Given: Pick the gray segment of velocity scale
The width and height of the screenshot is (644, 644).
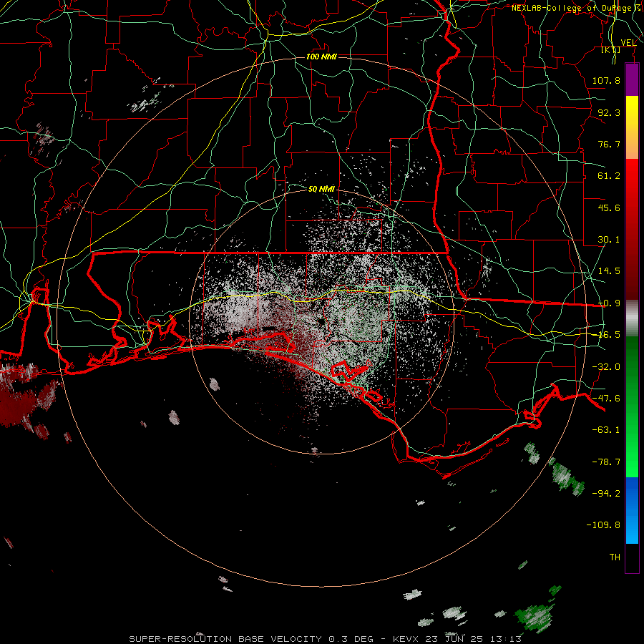Looking at the screenshot, I should [x=632, y=318].
